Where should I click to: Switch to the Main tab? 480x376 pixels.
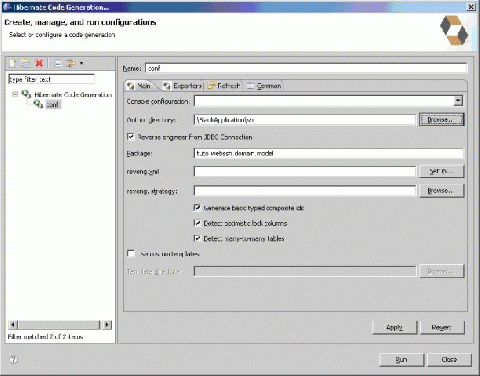(x=140, y=86)
